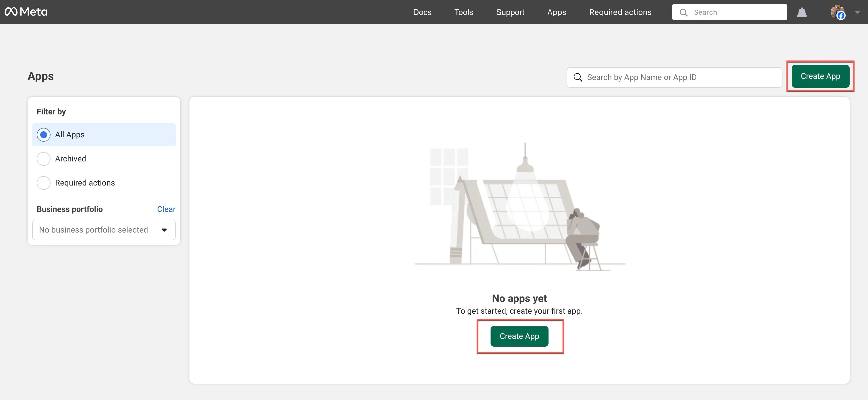Screen dimensions: 868x400
Task: Click the profile avatar picture
Action: tap(837, 12)
